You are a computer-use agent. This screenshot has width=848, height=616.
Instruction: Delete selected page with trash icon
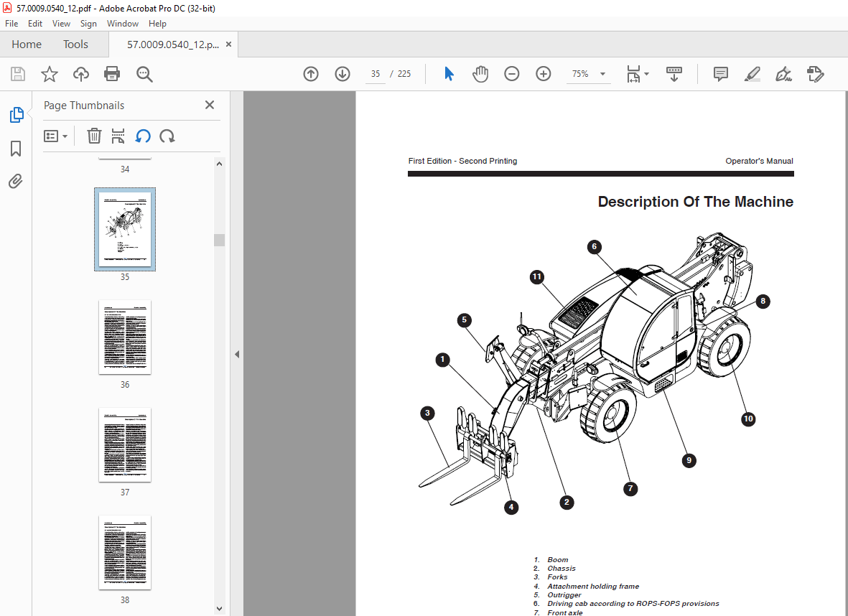click(x=94, y=136)
